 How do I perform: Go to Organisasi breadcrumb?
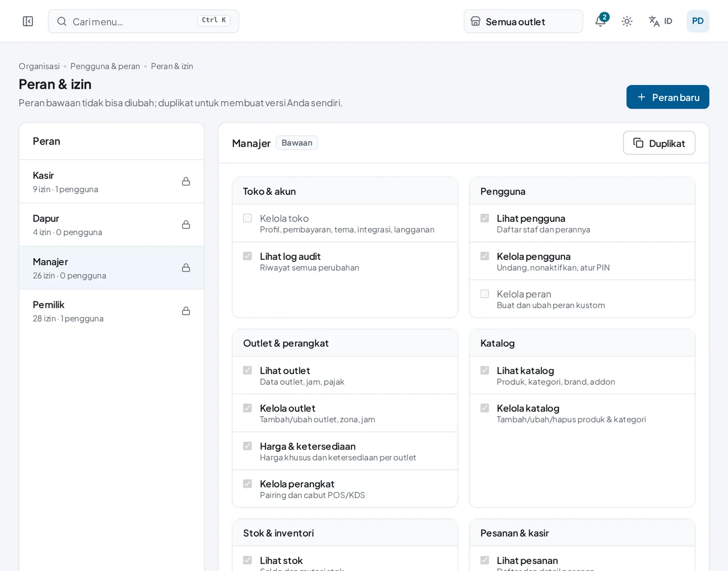[x=39, y=66]
